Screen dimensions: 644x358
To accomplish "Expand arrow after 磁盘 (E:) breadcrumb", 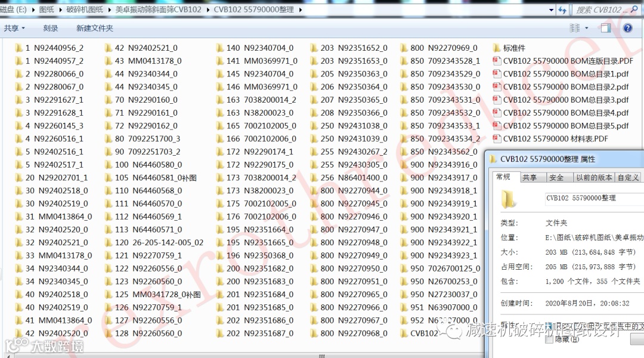I will [x=33, y=10].
